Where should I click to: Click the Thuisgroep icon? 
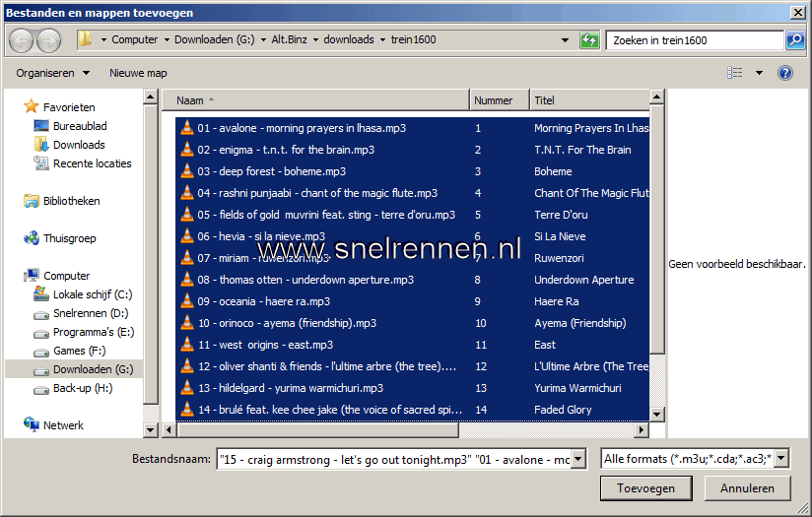click(32, 238)
